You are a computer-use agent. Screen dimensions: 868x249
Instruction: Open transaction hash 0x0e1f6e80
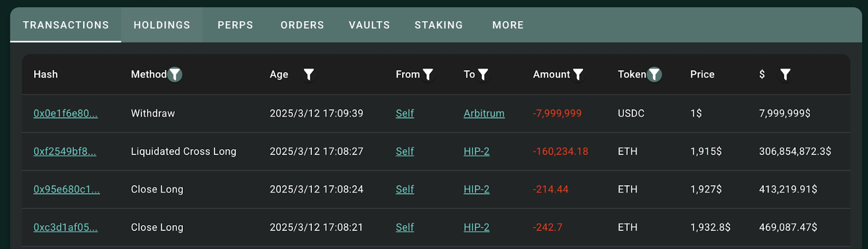[x=66, y=113]
